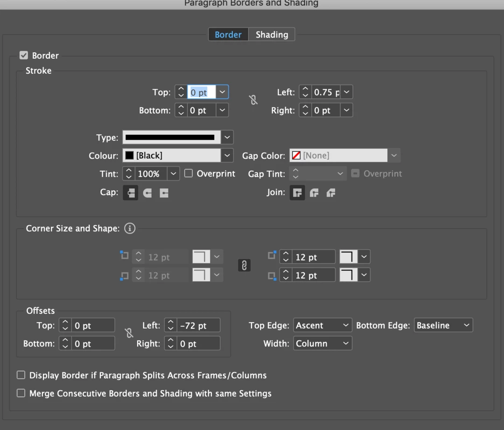Click the Corner Size info icon

pos(130,228)
